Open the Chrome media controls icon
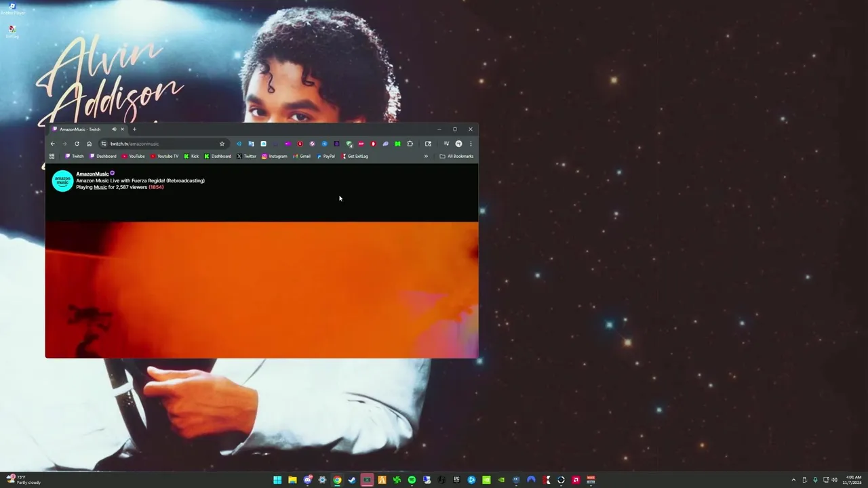Image resolution: width=868 pixels, height=488 pixels. tap(446, 144)
